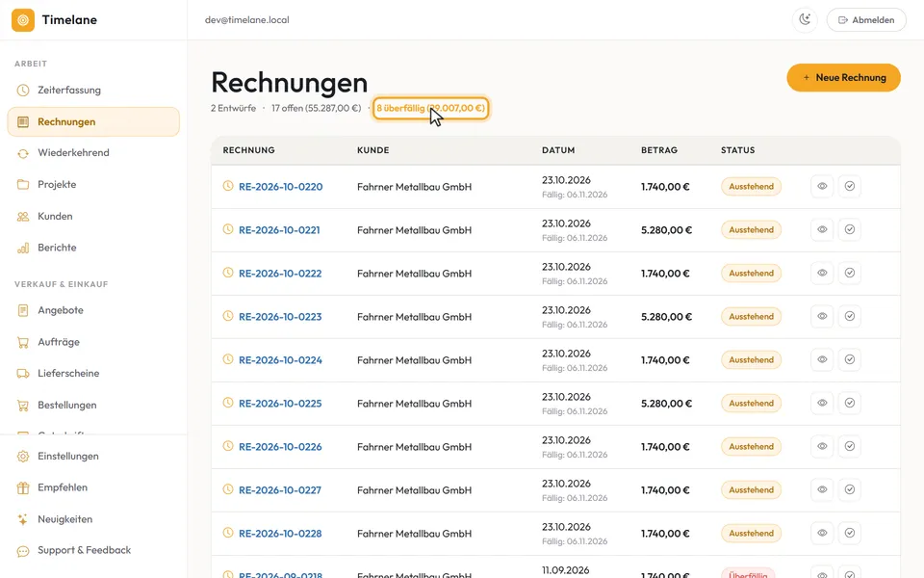The width and height of the screenshot is (924, 578).
Task: Click the clock icon beside RE-2026-10-0224
Action: coord(228,359)
